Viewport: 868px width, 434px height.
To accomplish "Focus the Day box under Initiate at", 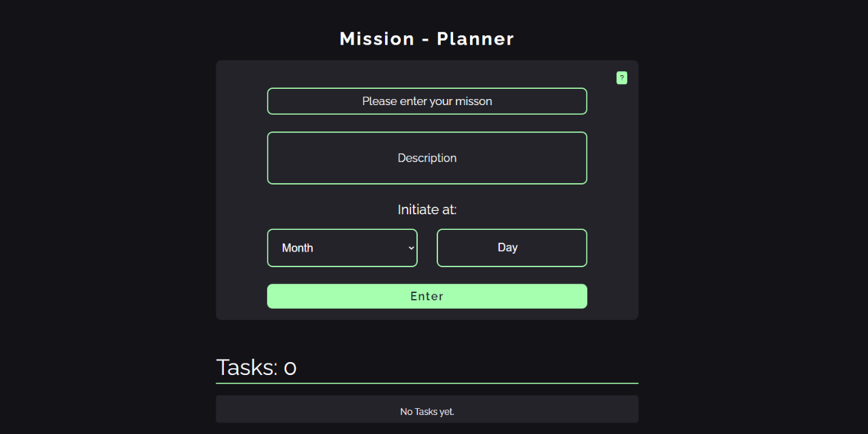I will coord(511,248).
